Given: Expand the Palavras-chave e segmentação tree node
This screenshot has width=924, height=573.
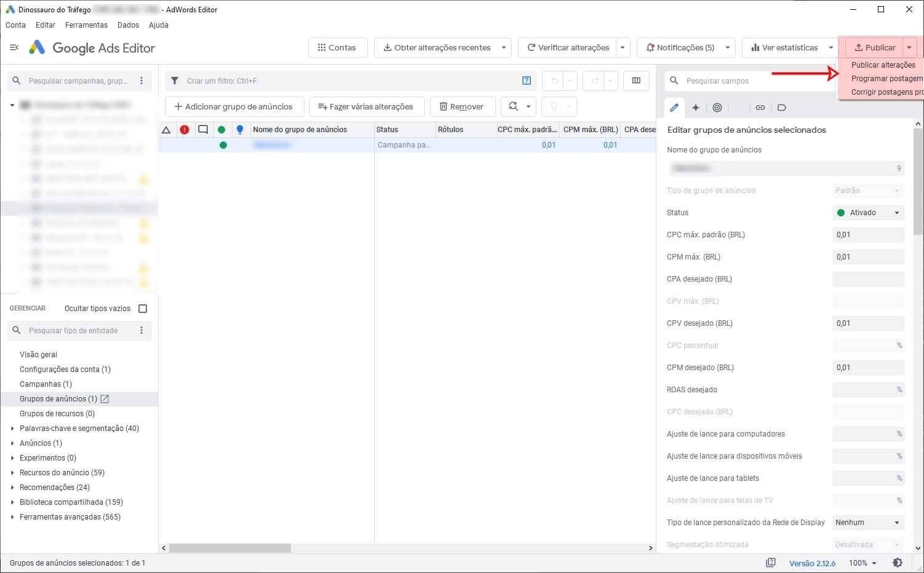Looking at the screenshot, I should [12, 429].
